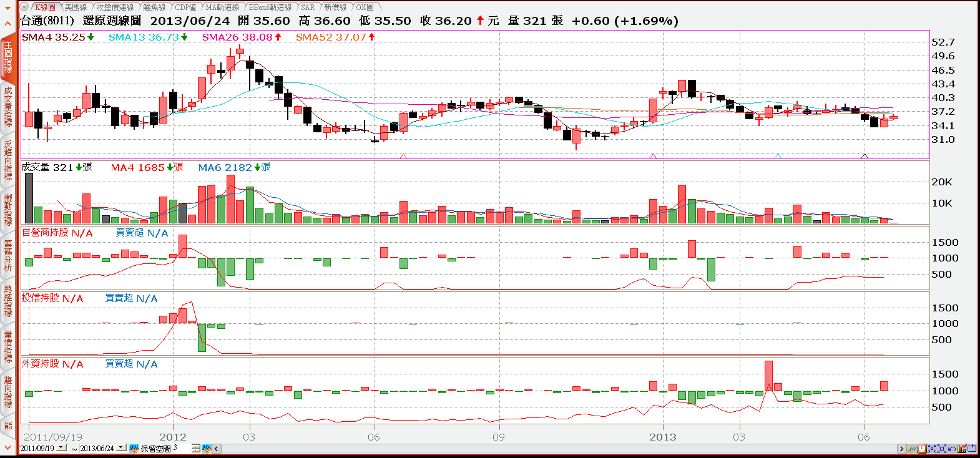The width and height of the screenshot is (980, 458).
Task: Click the 成交量 321 張 label
Action: (57, 167)
